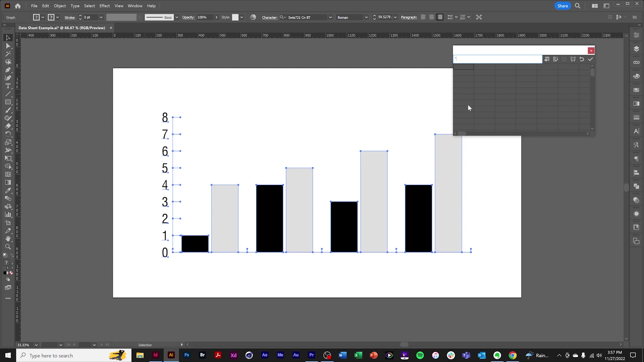Open the font style dropdown showing Roman
Viewport: 644px width, 362px height.
pos(366,17)
